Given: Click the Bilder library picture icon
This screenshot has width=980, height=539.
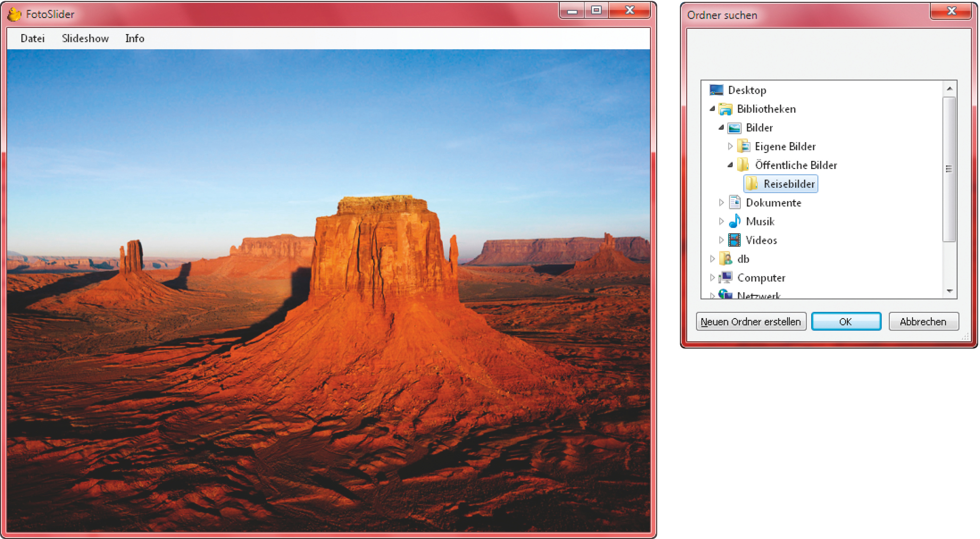Looking at the screenshot, I should pyautogui.click(x=734, y=128).
